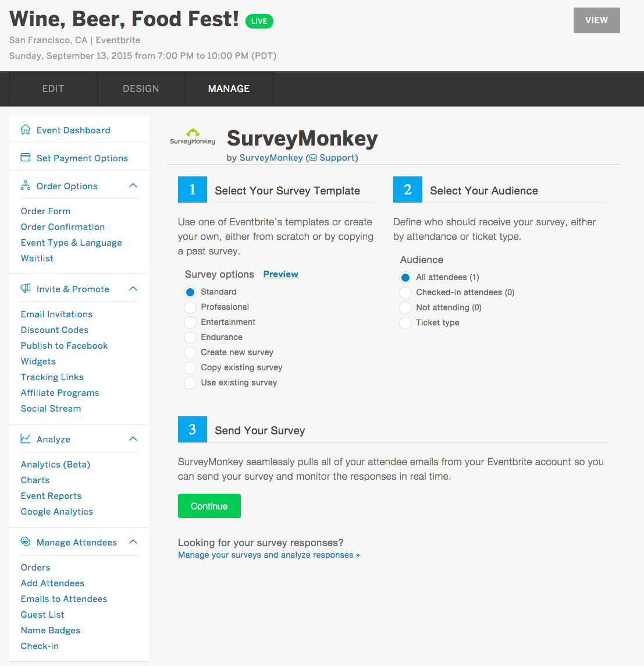Select the Checked-in attendees audience
The width and height of the screenshot is (644, 666).
[405, 292]
